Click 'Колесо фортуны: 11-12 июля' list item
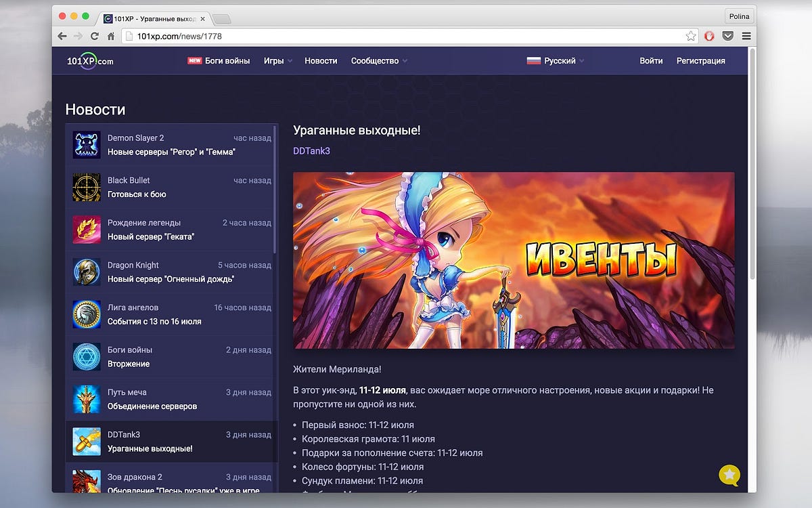Screen dimensions: 812x508 click(x=363, y=467)
